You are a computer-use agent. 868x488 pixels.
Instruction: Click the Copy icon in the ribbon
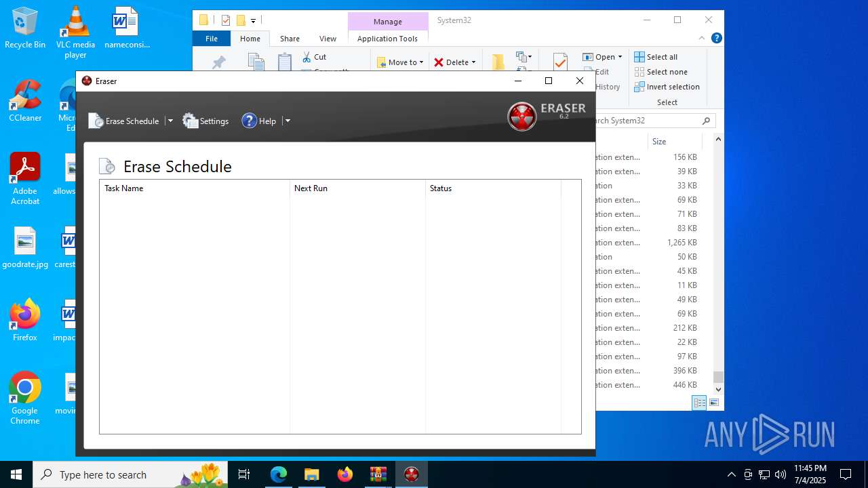pyautogui.click(x=256, y=62)
